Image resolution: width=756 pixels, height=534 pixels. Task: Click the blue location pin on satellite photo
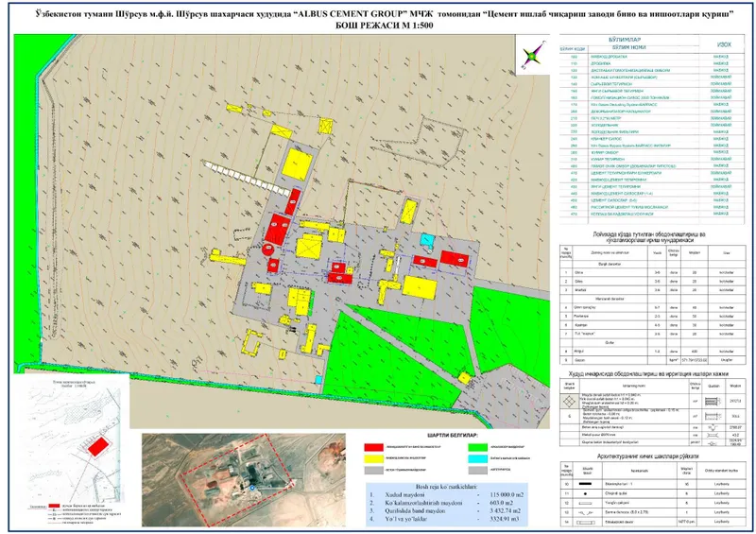pos(252,489)
